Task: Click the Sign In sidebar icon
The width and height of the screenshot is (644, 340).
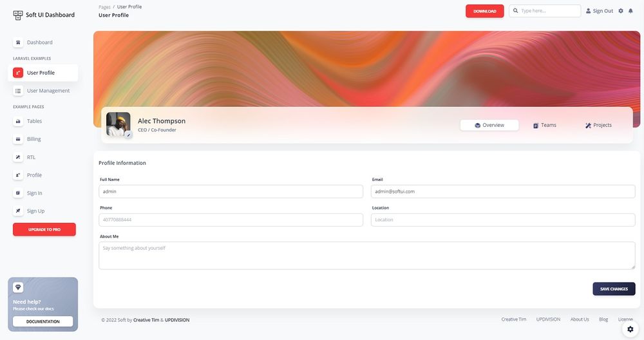Action: 17,193
